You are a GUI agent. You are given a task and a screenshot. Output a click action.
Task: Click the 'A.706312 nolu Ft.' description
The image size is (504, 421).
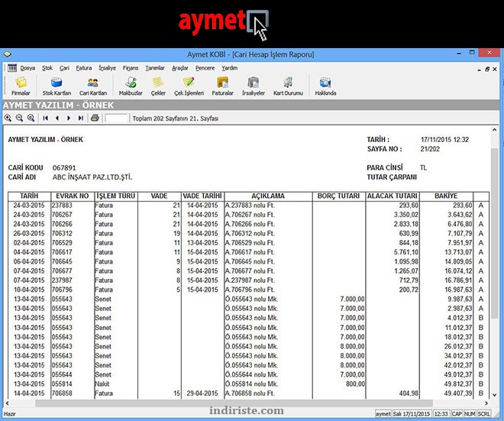[250, 233]
